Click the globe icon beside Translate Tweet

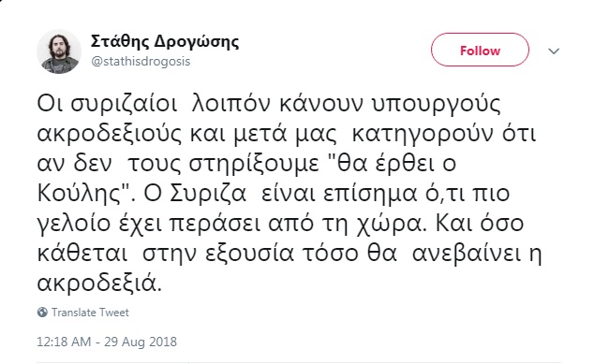tap(42, 313)
